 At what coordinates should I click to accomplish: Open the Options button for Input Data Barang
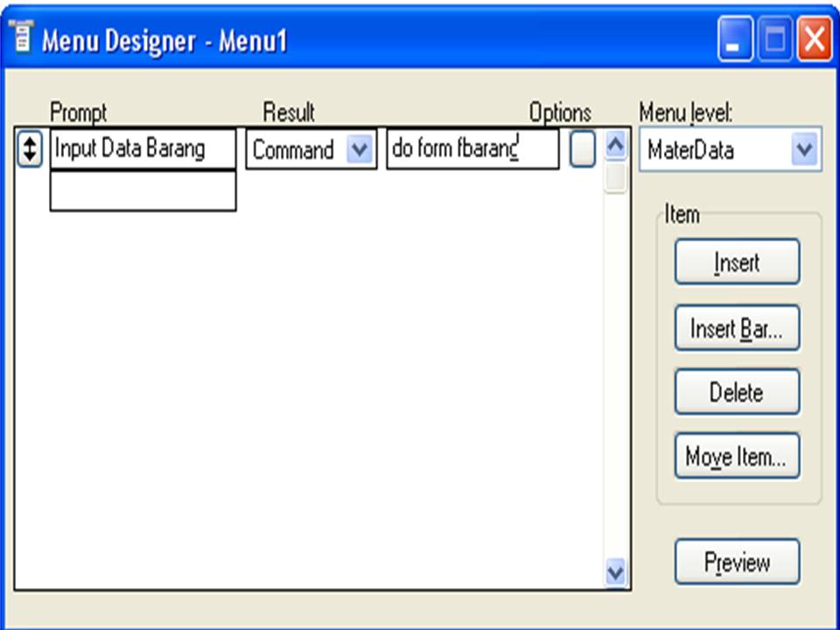click(x=582, y=149)
